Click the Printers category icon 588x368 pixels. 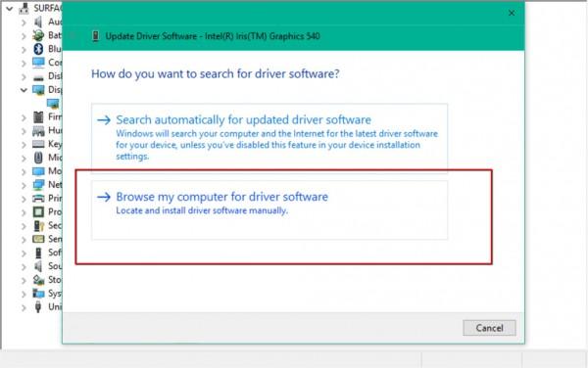click(x=38, y=198)
